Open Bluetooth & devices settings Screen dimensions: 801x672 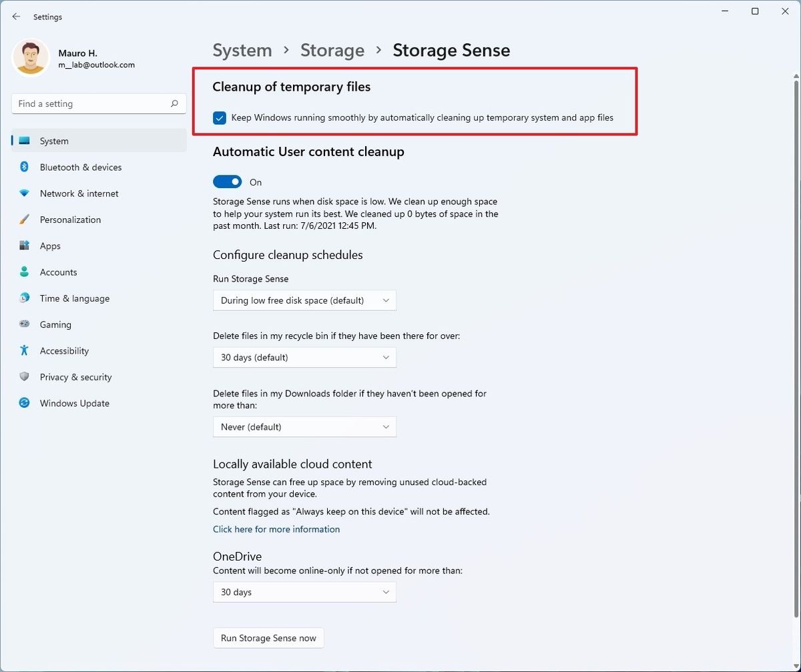coord(80,167)
